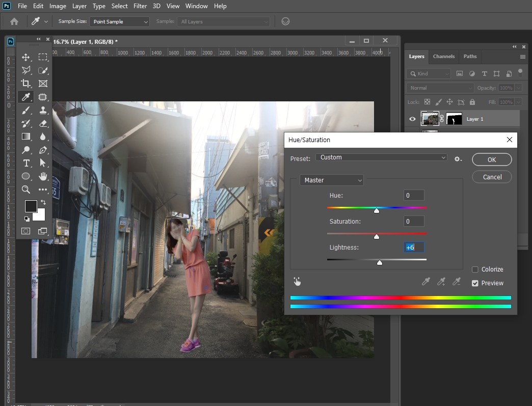Open the Filter menu

click(x=140, y=6)
